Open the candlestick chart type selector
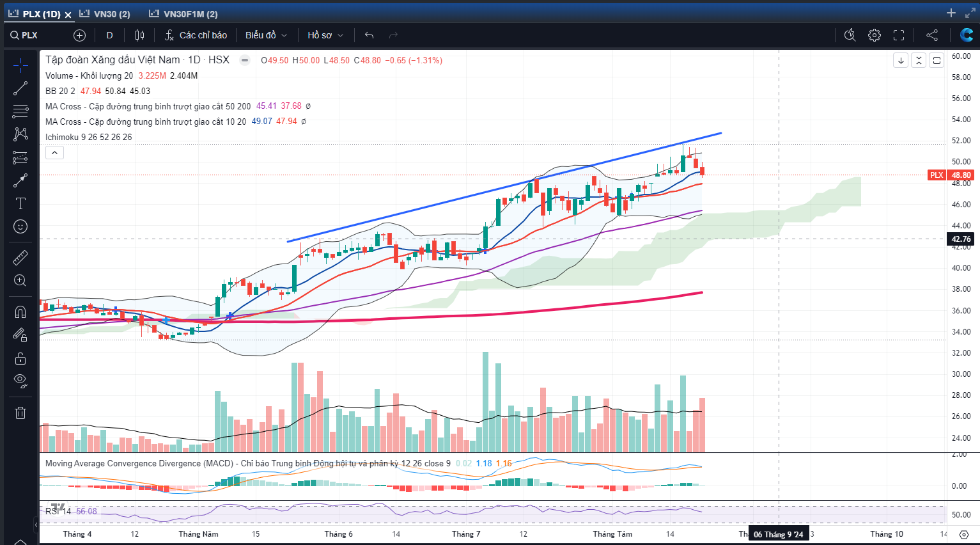This screenshot has height=545, width=980. pyautogui.click(x=139, y=35)
